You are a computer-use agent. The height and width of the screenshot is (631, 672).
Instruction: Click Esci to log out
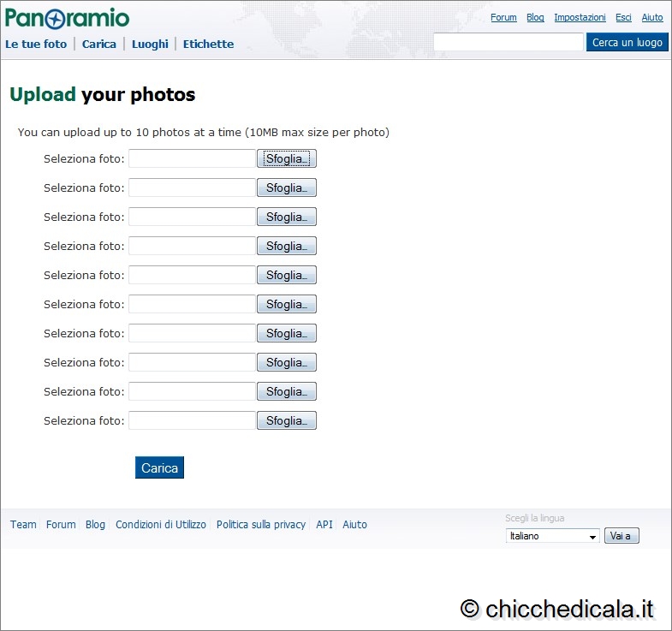[623, 17]
